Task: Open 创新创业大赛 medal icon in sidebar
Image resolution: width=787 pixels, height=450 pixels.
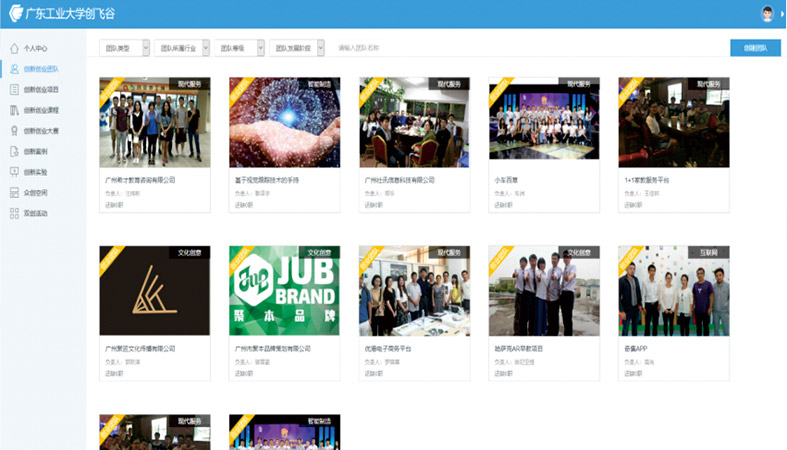Action: (x=14, y=130)
